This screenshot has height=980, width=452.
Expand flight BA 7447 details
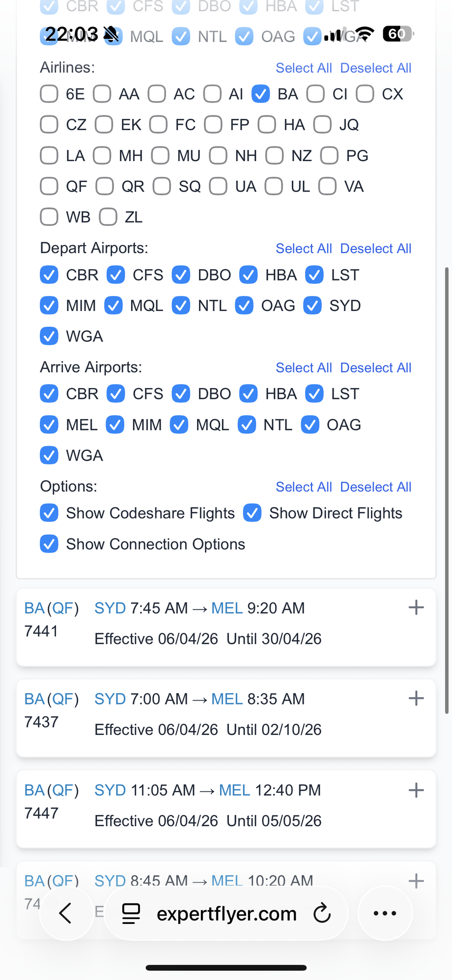pos(416,790)
